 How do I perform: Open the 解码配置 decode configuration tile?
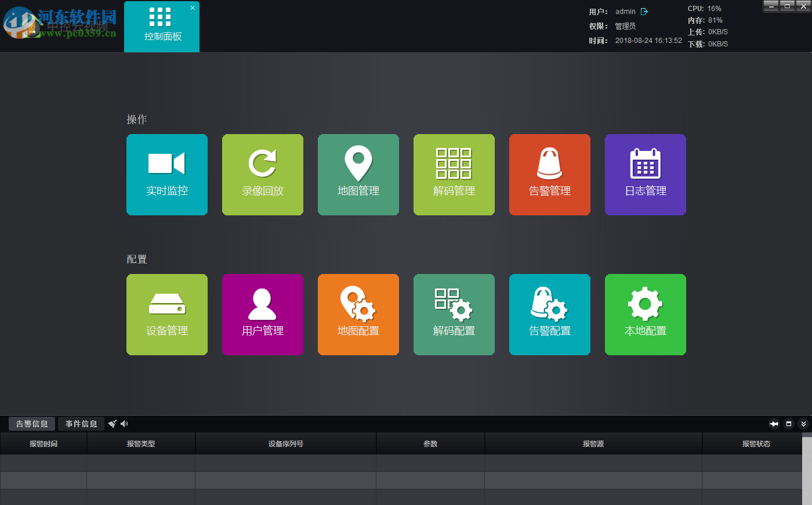tap(454, 315)
